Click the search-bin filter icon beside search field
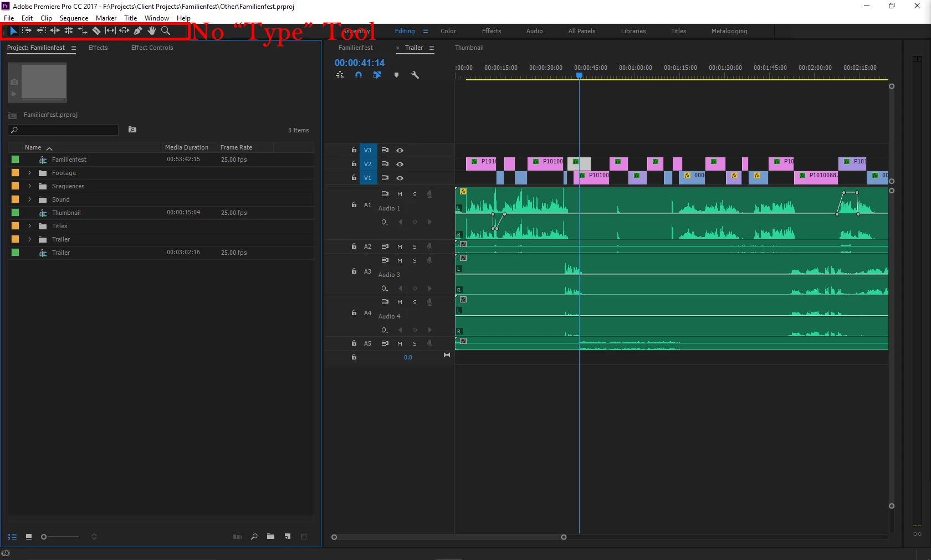Viewport: 931px width, 560px height. point(132,130)
